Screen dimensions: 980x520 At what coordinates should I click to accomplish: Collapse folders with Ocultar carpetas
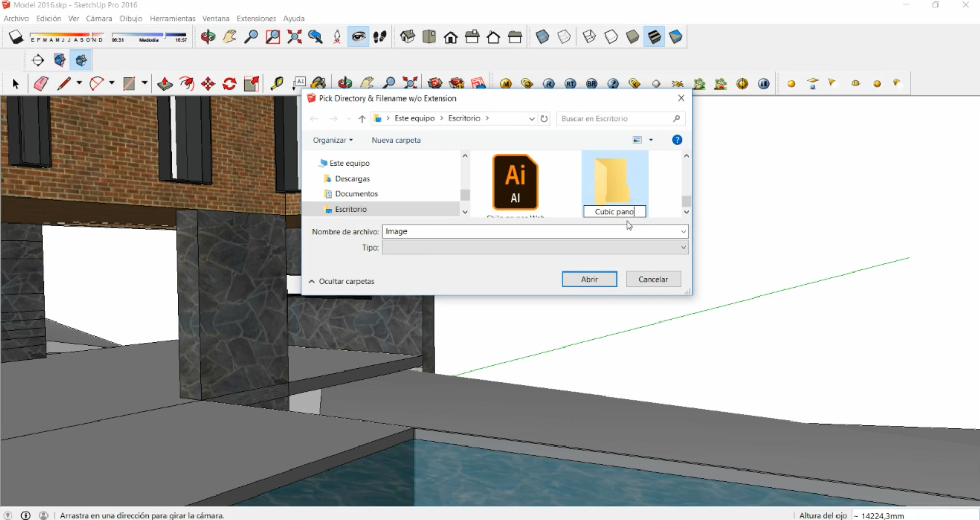(x=342, y=281)
